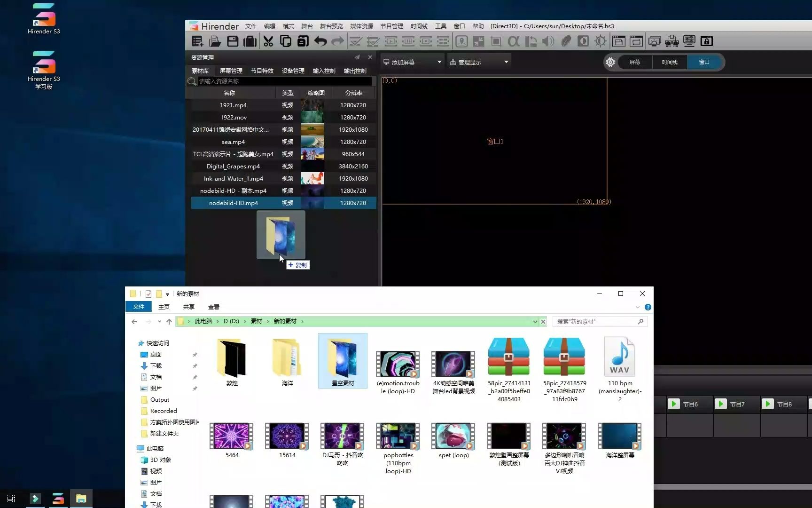Click the chevron after 此电脑 in the address bar

218,322
